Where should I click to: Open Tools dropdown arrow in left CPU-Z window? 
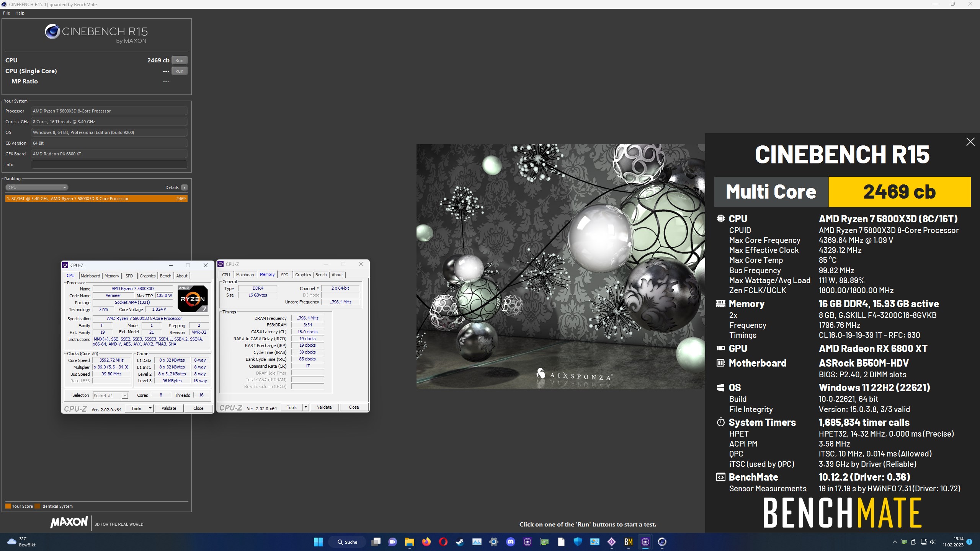150,408
